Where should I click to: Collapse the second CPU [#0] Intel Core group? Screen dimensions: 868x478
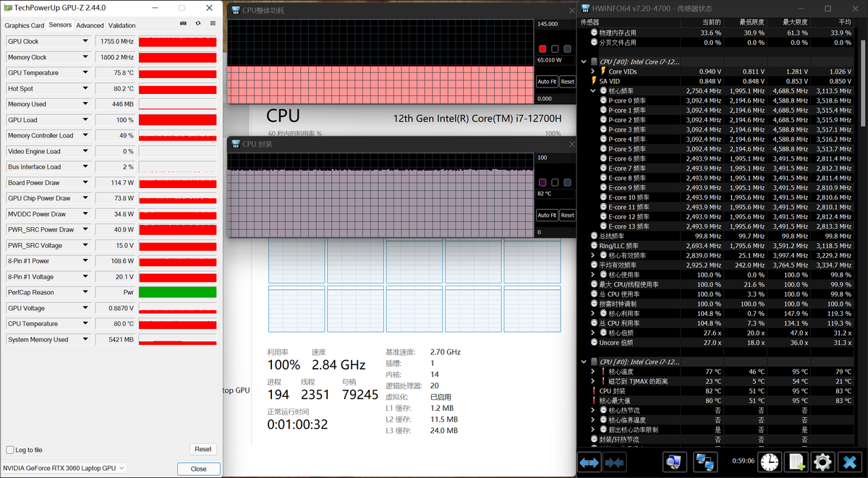click(584, 362)
